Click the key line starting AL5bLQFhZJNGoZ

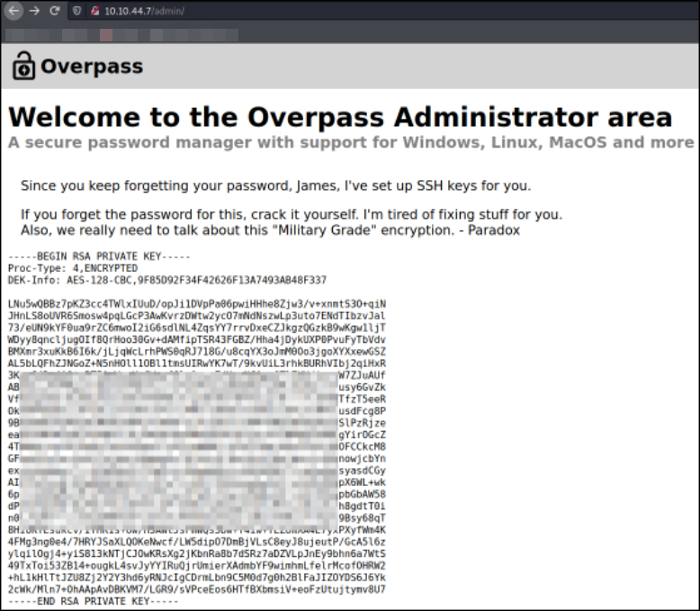pos(196,364)
